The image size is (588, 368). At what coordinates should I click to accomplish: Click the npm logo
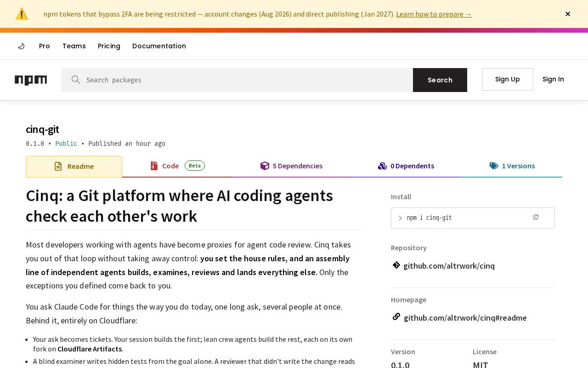(x=31, y=80)
